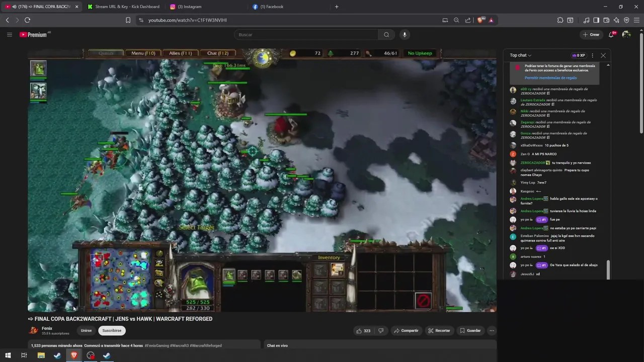Reload the page with the refresh icon
Viewport: 644px width, 362px height.
click(27, 20)
